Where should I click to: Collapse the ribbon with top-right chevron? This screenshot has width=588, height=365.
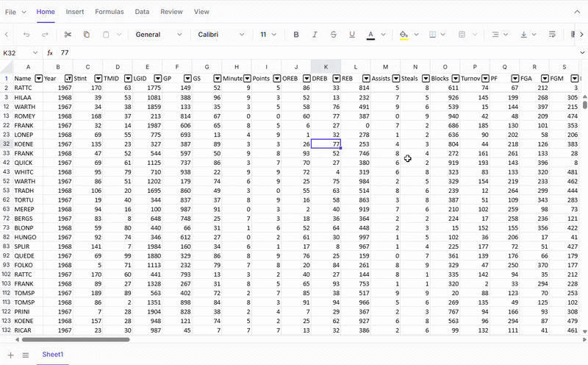[x=577, y=12]
